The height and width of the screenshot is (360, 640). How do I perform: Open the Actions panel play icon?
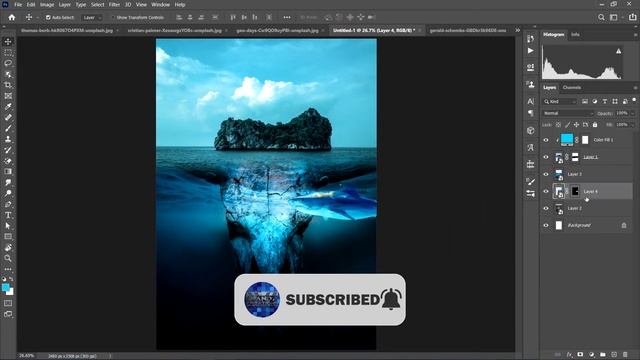click(x=530, y=51)
